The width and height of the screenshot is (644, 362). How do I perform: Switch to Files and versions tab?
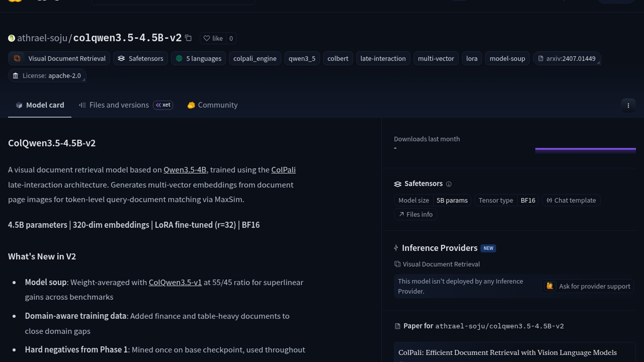pos(119,105)
